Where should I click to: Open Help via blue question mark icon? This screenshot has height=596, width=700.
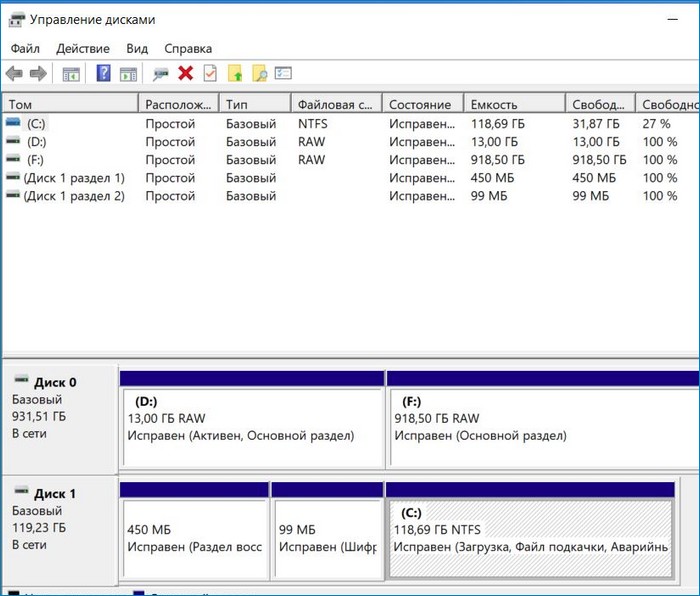pyautogui.click(x=103, y=73)
